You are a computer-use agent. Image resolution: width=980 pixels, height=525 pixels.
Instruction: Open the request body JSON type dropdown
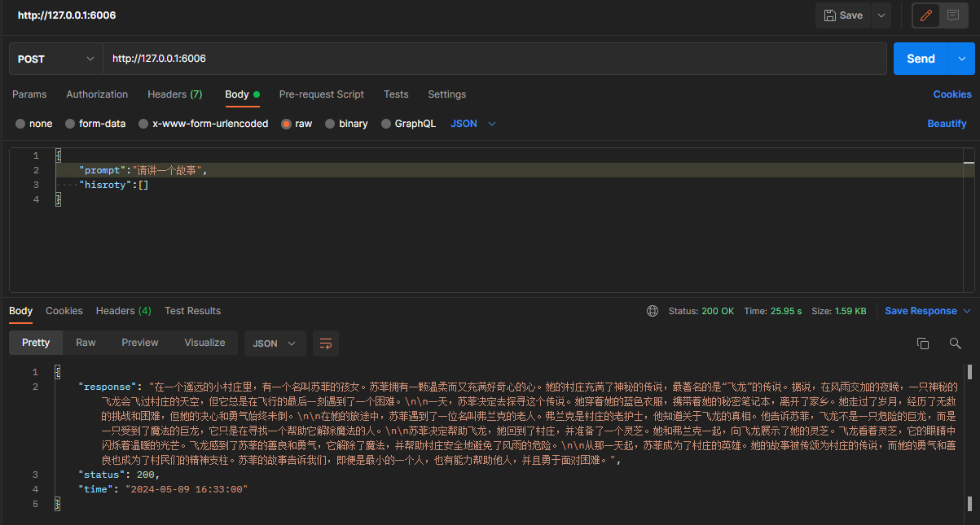pyautogui.click(x=473, y=124)
